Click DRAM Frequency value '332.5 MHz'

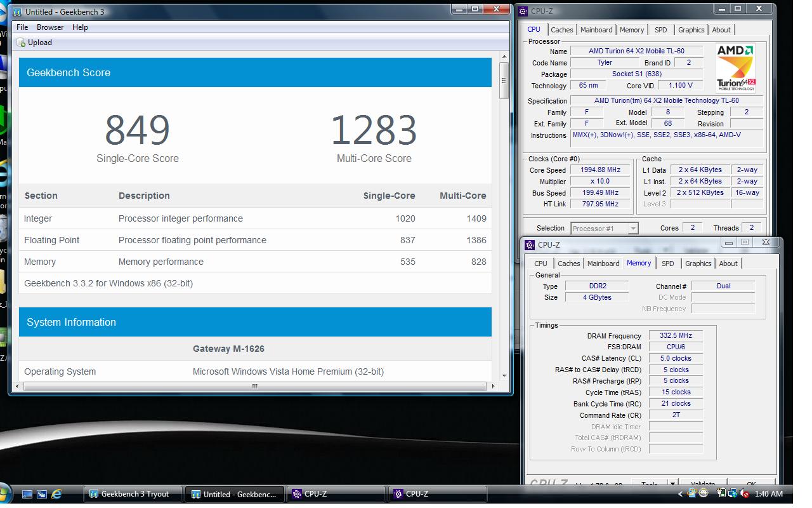pyautogui.click(x=676, y=335)
